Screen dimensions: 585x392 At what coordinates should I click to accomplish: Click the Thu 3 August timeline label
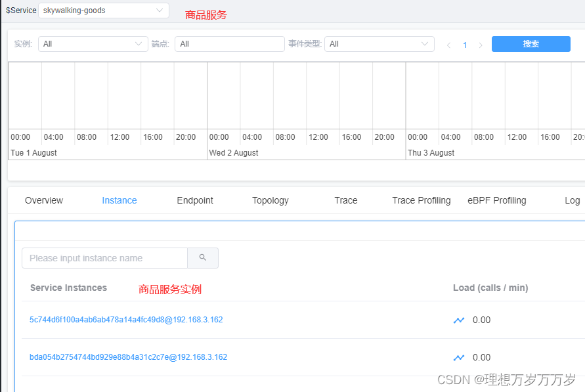[x=431, y=153]
